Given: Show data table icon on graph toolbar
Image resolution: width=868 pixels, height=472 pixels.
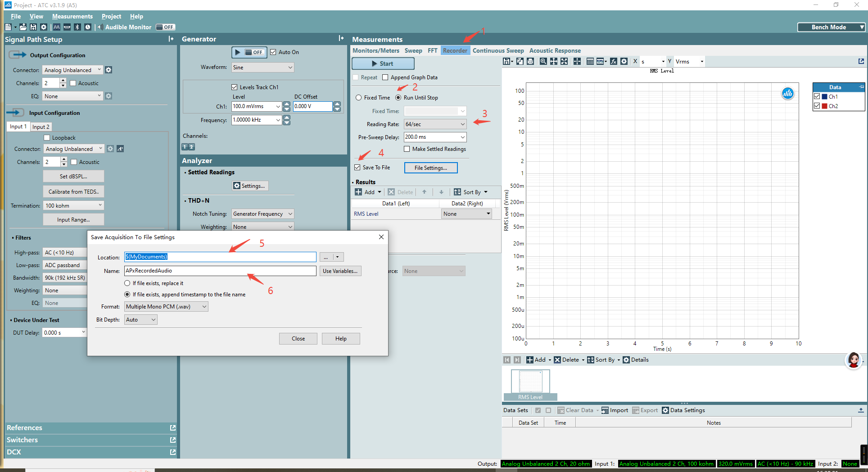Looking at the screenshot, I should [x=590, y=61].
